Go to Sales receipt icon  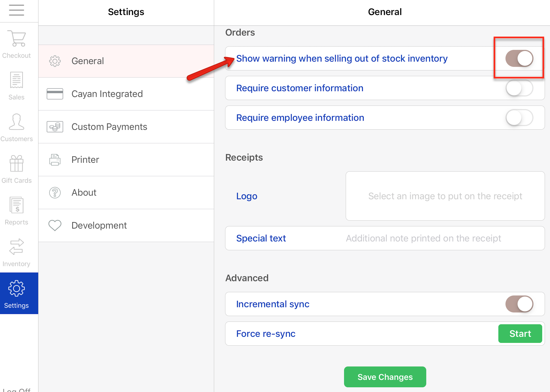point(16,80)
